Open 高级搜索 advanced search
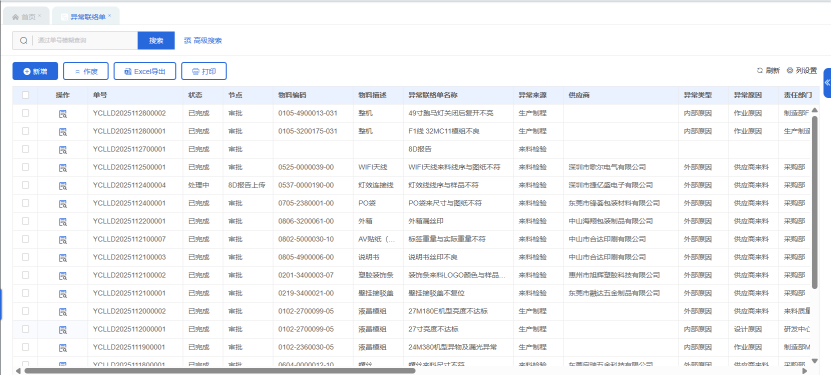This screenshot has height=376, width=831. pyautogui.click(x=203, y=40)
